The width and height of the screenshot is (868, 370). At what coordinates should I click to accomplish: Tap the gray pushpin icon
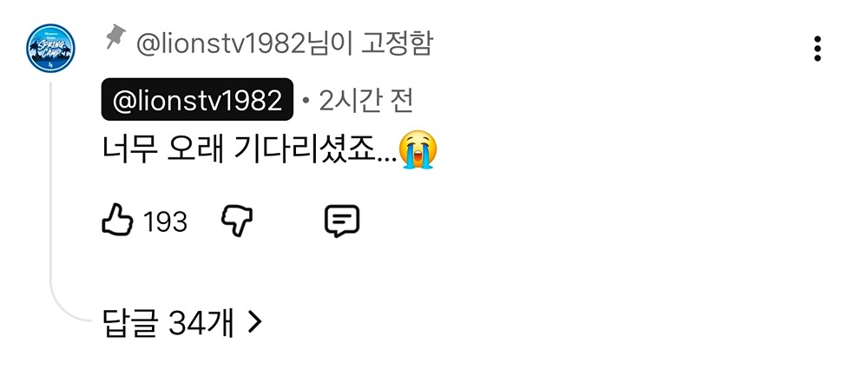tap(115, 36)
